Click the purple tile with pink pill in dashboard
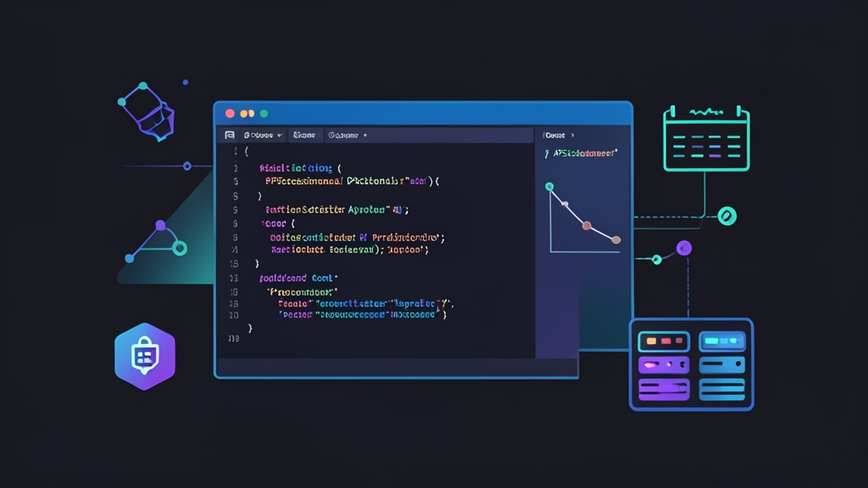Viewport: 868px width, 488px height. (664, 364)
